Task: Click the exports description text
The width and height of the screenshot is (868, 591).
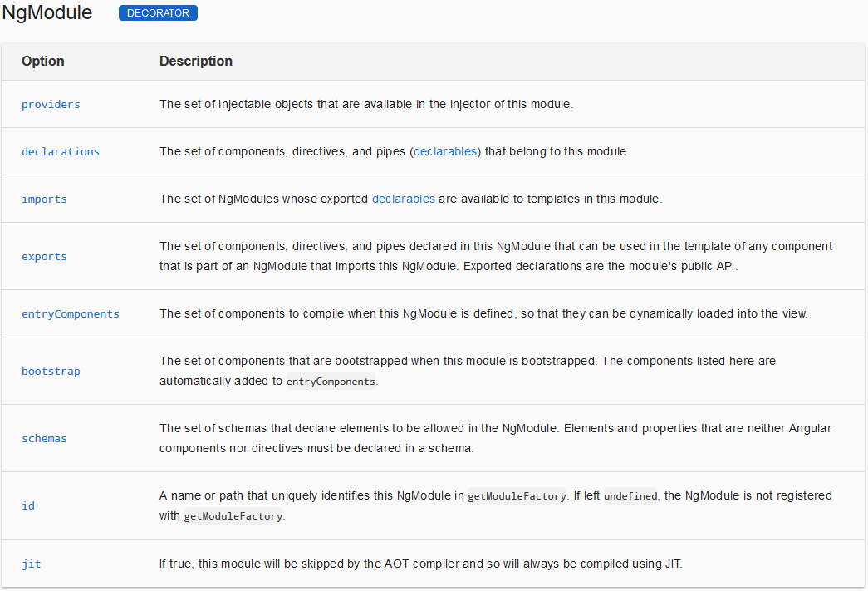Action: 495,256
